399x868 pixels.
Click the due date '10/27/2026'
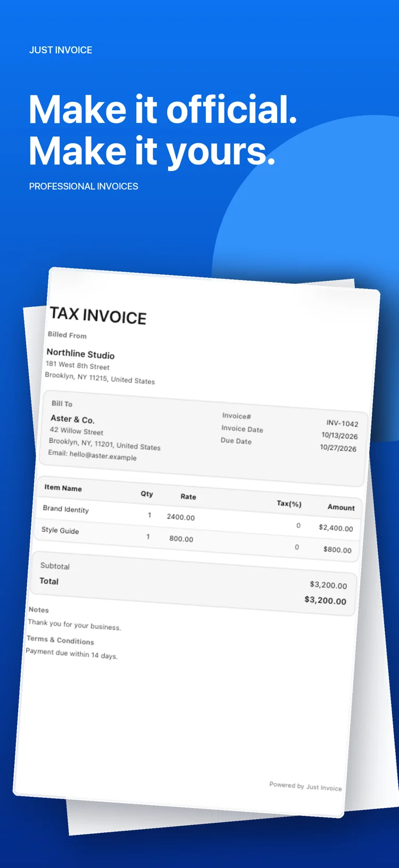338,448
